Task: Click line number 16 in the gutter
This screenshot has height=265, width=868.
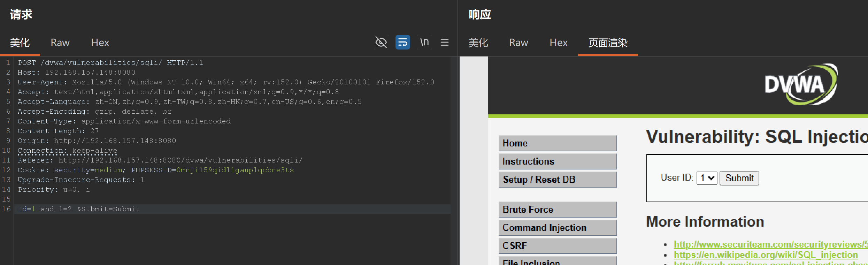Action: click(x=6, y=209)
